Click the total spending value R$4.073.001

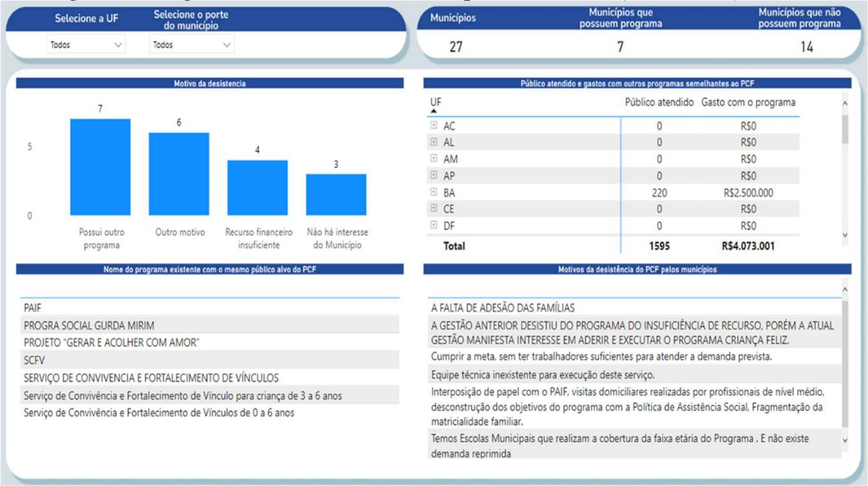point(748,245)
